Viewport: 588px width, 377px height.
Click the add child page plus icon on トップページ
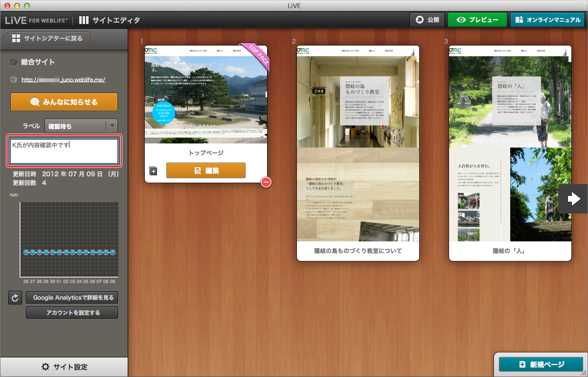[x=153, y=171]
